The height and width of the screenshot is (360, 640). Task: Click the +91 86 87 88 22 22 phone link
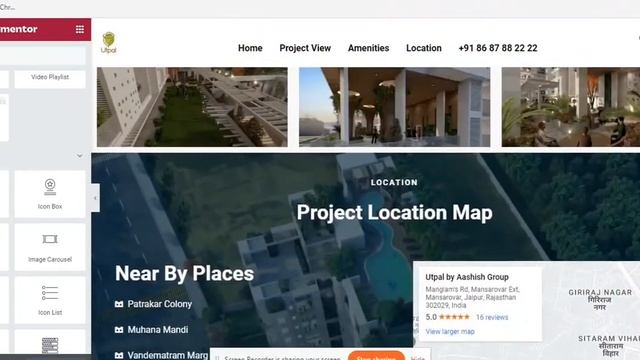pyautogui.click(x=498, y=48)
